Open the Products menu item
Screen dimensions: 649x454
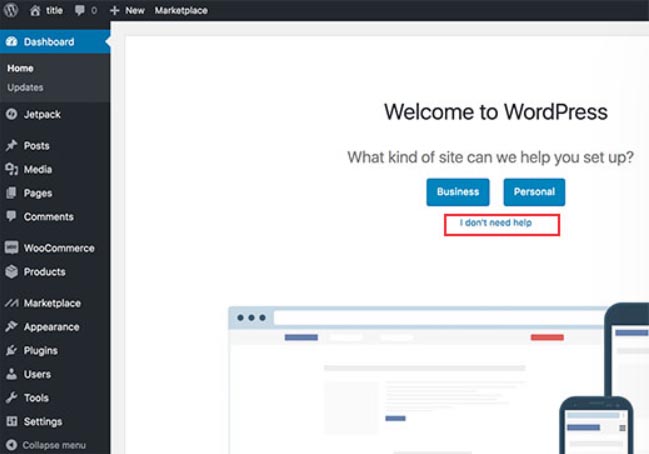[x=44, y=272]
